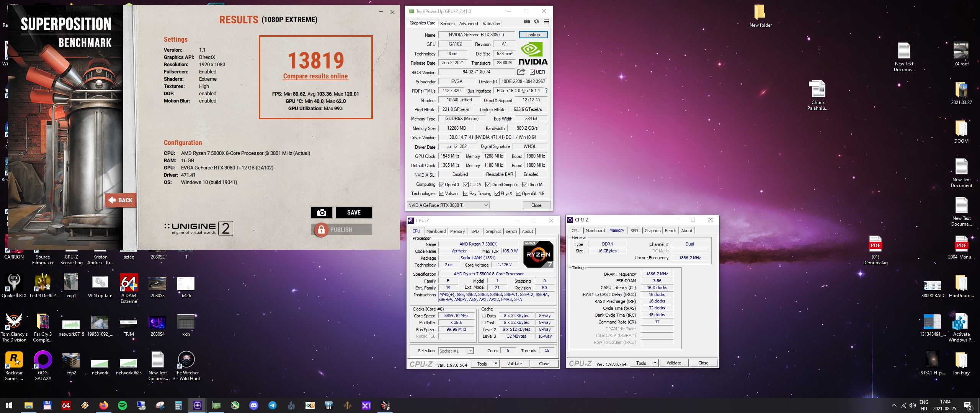The height and width of the screenshot is (413, 980).
Task: Click Compare results online link
Action: click(x=315, y=76)
